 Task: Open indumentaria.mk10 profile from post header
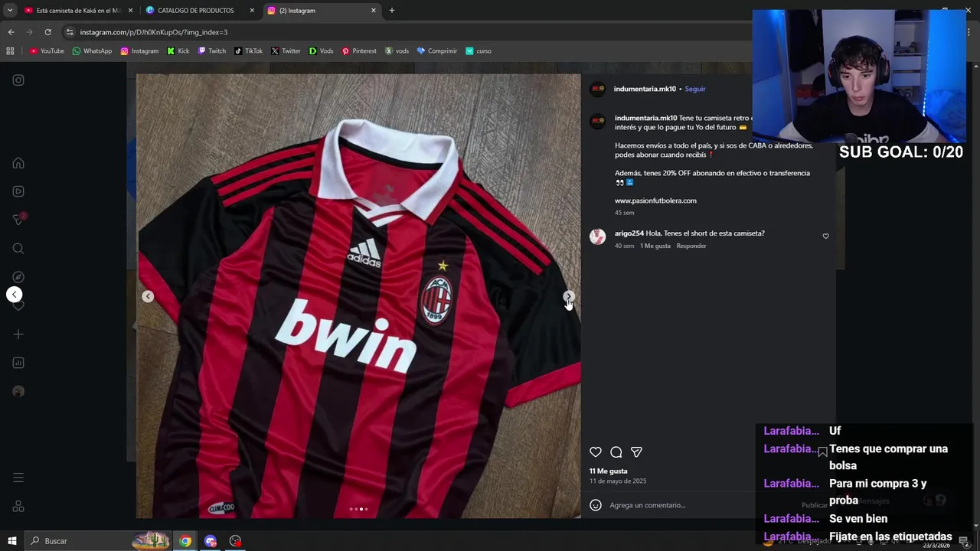coord(645,89)
